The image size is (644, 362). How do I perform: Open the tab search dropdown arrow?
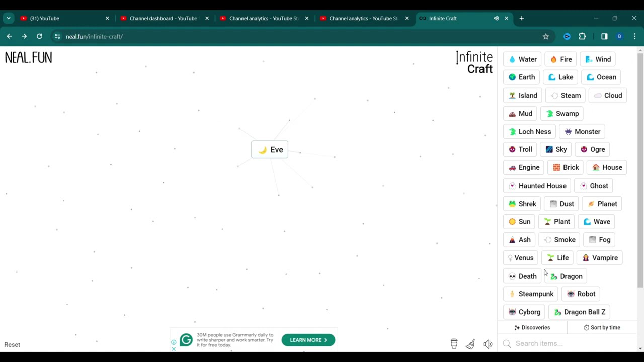[x=8, y=18]
